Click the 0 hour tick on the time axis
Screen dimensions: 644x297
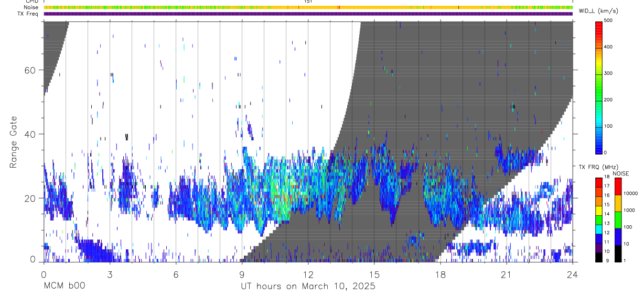pos(44,274)
